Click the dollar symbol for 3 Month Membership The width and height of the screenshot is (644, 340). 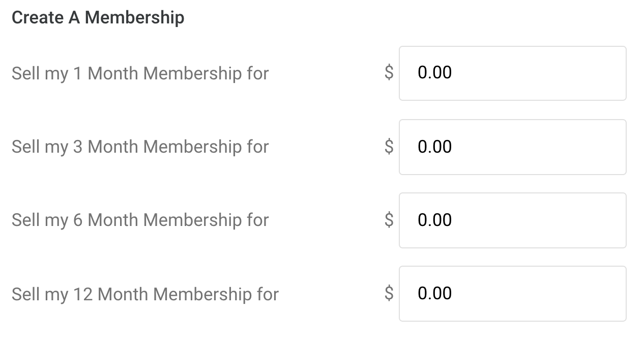389,147
